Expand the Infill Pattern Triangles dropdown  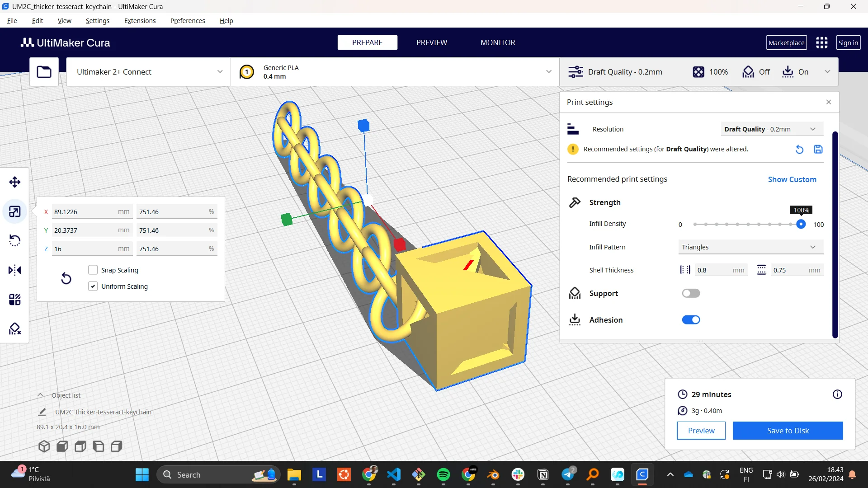tap(750, 247)
